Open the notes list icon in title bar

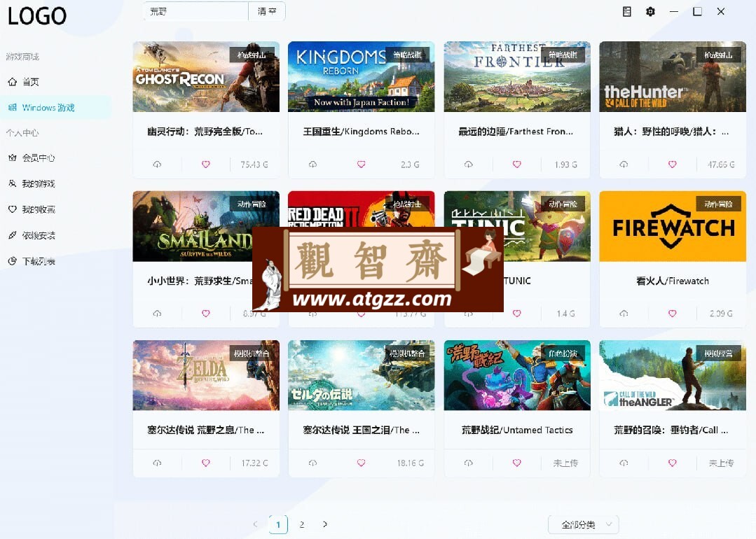click(x=627, y=12)
